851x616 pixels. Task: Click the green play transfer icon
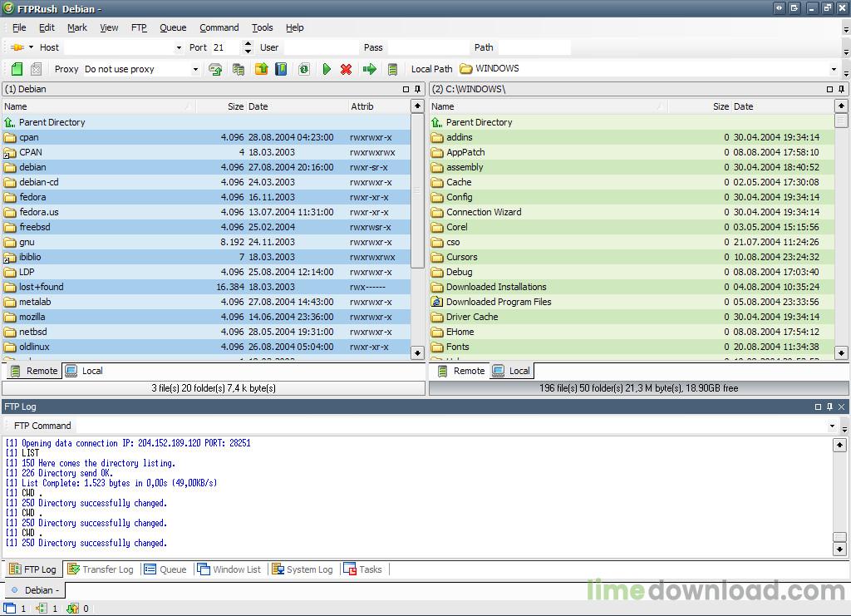click(x=327, y=70)
